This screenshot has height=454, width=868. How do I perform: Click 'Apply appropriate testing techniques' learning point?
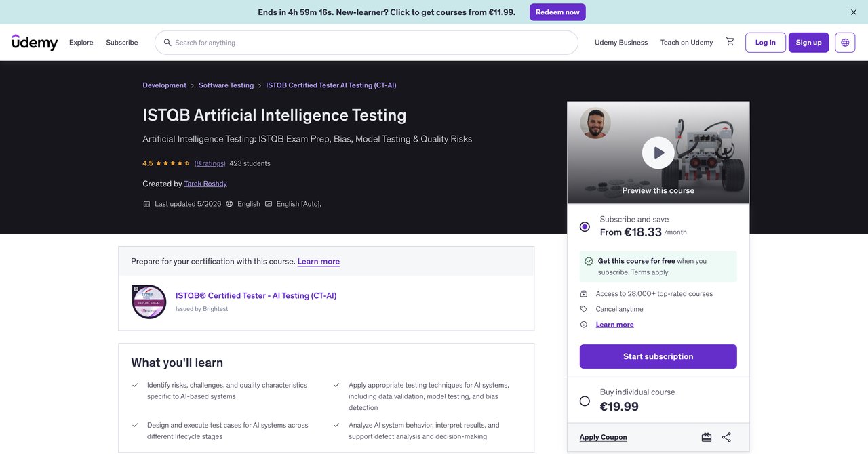429,396
